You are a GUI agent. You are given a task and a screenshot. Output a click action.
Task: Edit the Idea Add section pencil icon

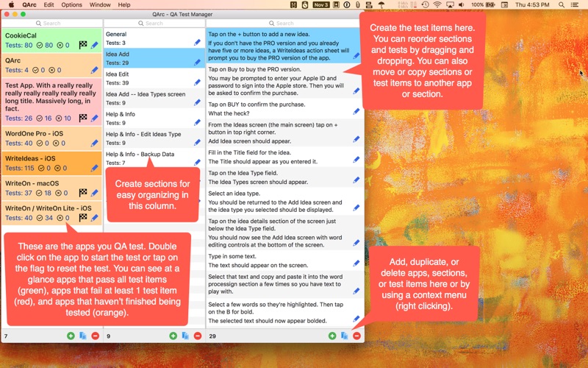click(197, 63)
